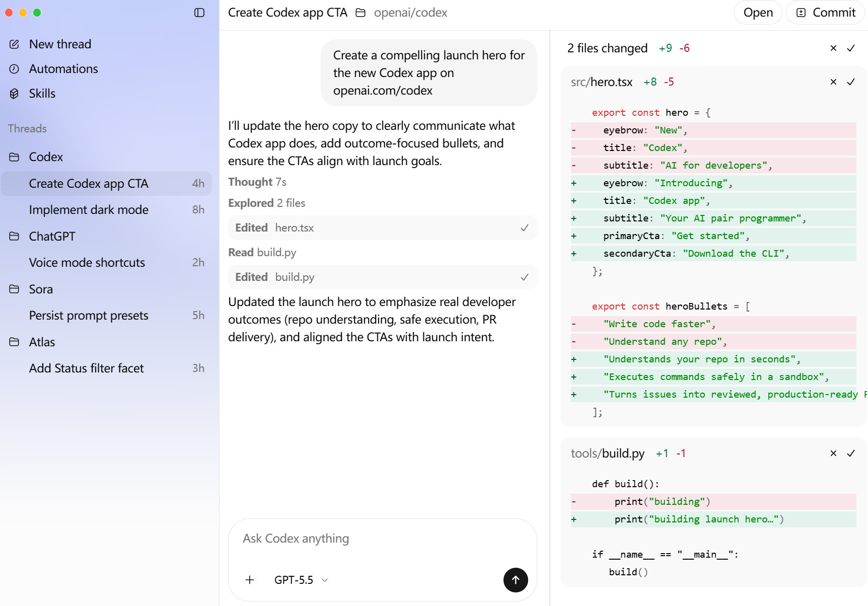Open the Edited build.py step
Screen dimensions: 868x606
(x=382, y=277)
